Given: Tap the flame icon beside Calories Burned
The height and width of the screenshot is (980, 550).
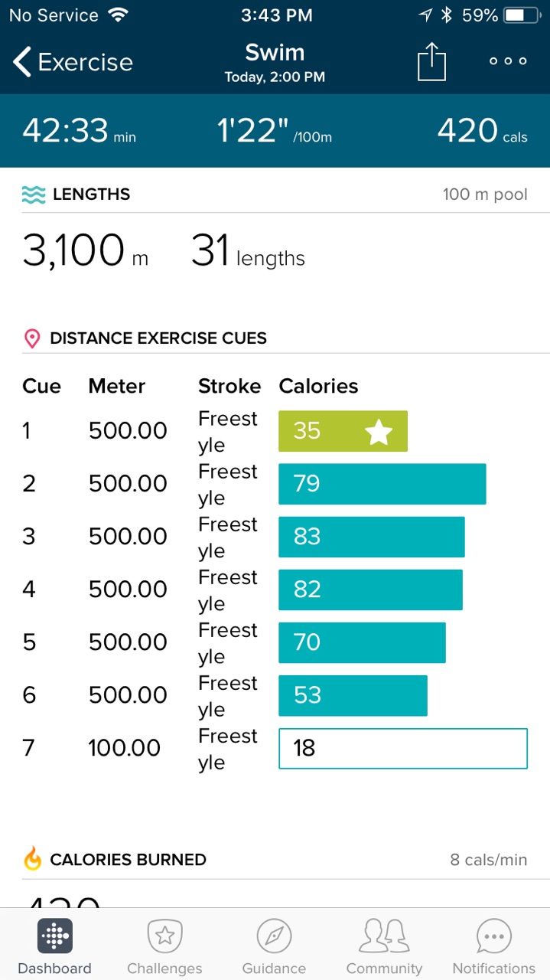Looking at the screenshot, I should pyautogui.click(x=33, y=859).
